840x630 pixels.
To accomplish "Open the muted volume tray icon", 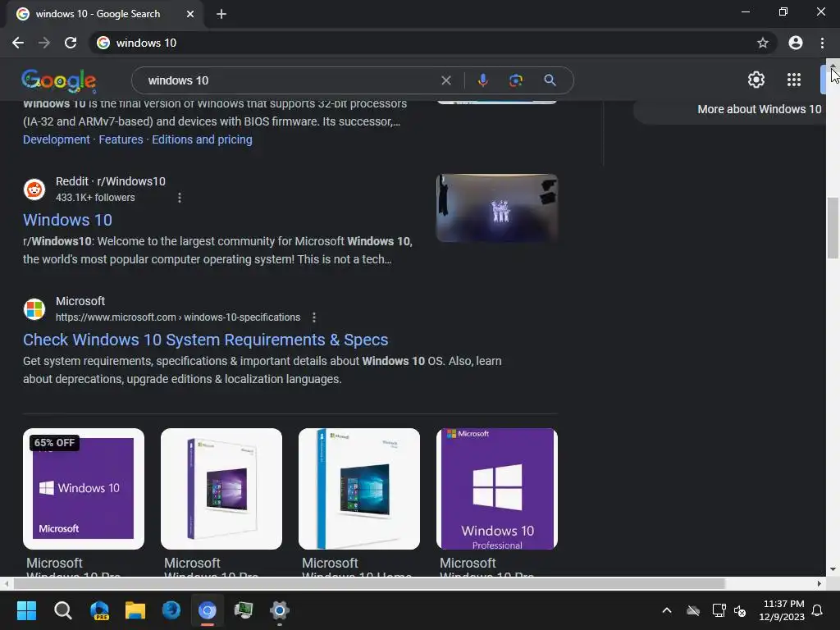I will (x=740, y=610).
